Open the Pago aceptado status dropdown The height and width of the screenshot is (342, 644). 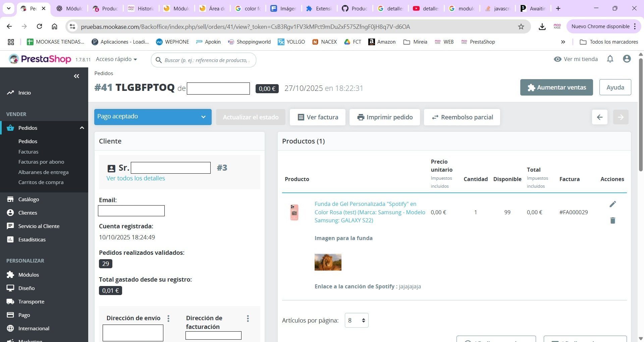[153, 117]
